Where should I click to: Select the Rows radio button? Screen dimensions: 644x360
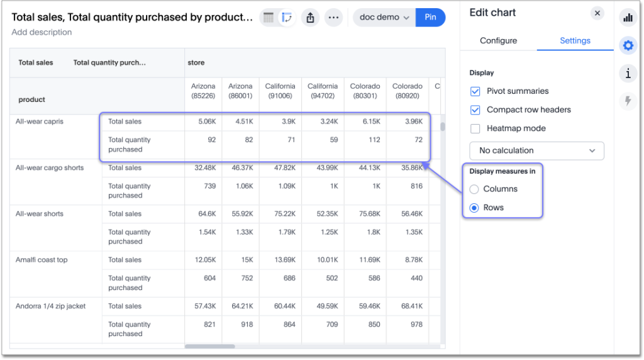tap(474, 208)
